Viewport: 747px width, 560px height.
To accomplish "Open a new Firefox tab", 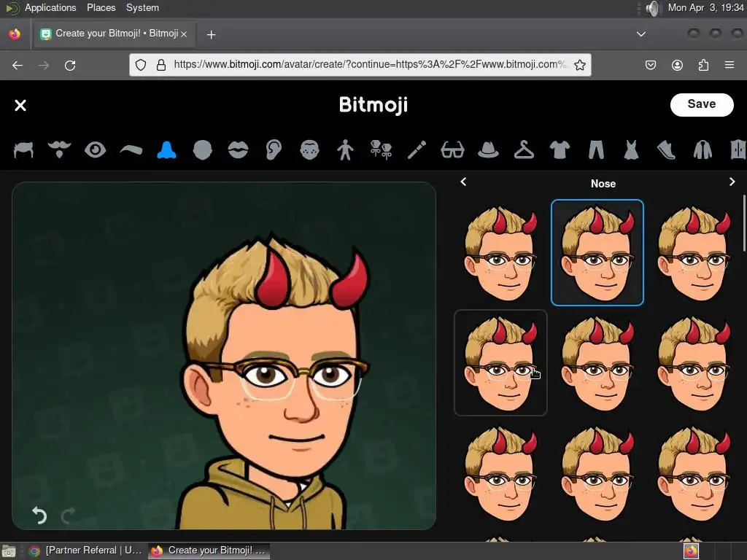I will tap(211, 35).
